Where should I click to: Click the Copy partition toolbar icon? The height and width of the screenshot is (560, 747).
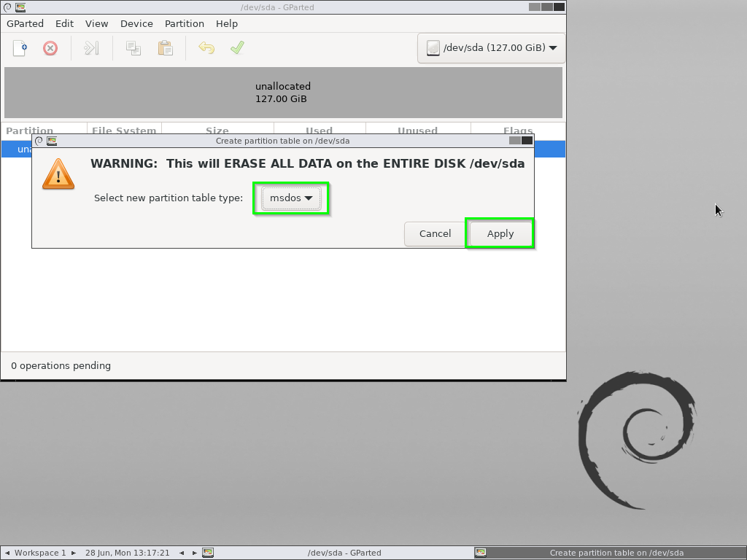coord(133,48)
